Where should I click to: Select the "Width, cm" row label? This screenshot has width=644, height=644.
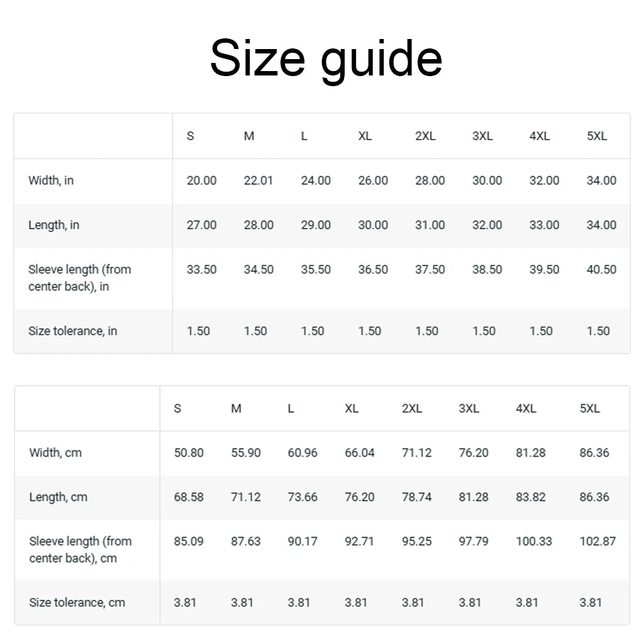click(55, 453)
